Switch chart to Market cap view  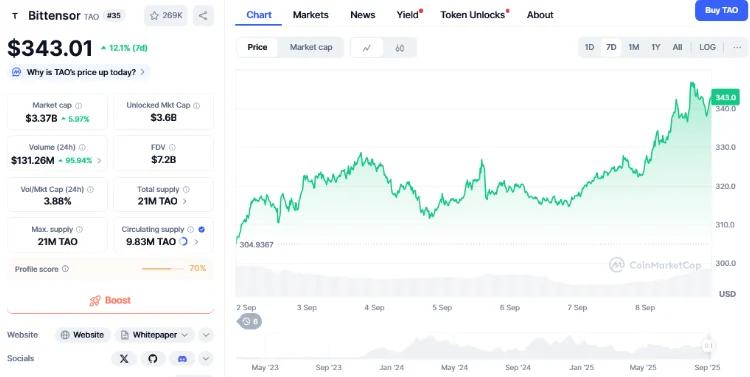coord(311,47)
